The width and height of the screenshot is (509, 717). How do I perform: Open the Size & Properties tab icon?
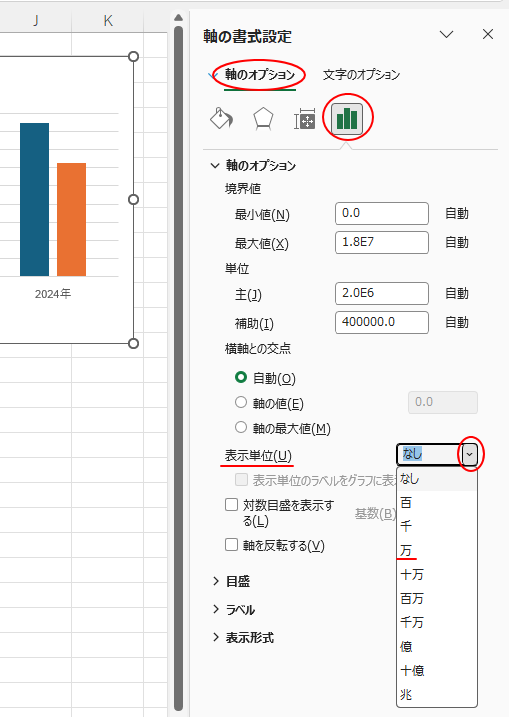(305, 119)
